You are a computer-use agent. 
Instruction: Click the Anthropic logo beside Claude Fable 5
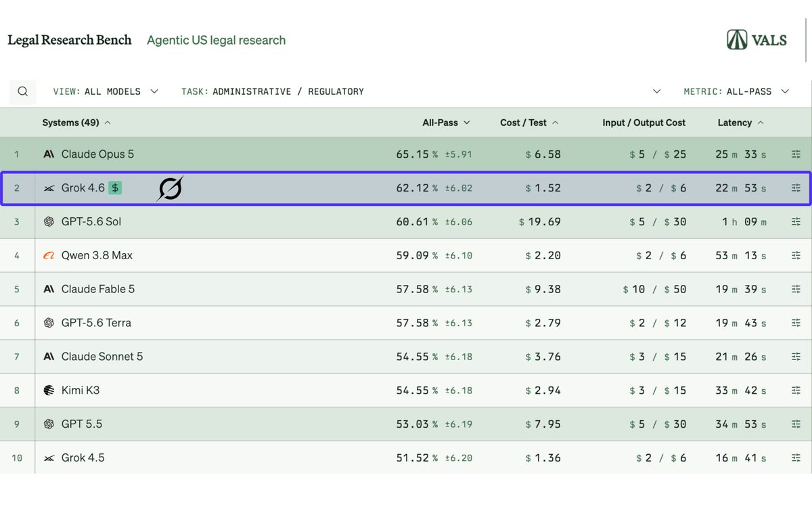49,289
